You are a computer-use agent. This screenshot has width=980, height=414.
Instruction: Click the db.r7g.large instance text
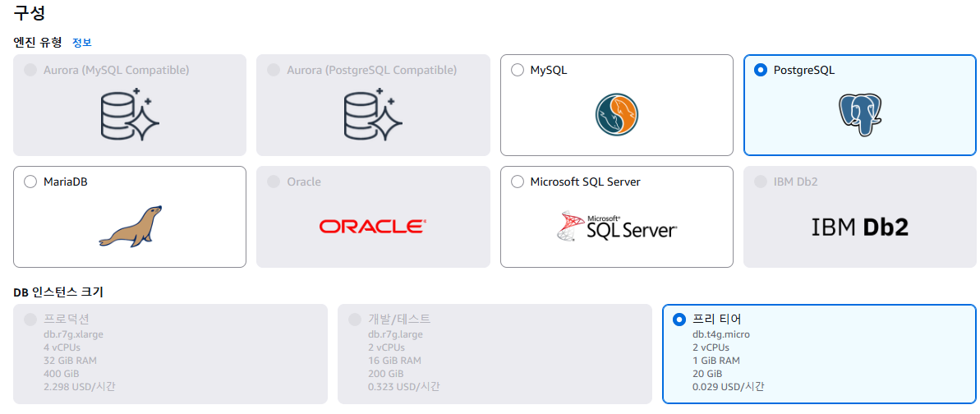point(396,334)
